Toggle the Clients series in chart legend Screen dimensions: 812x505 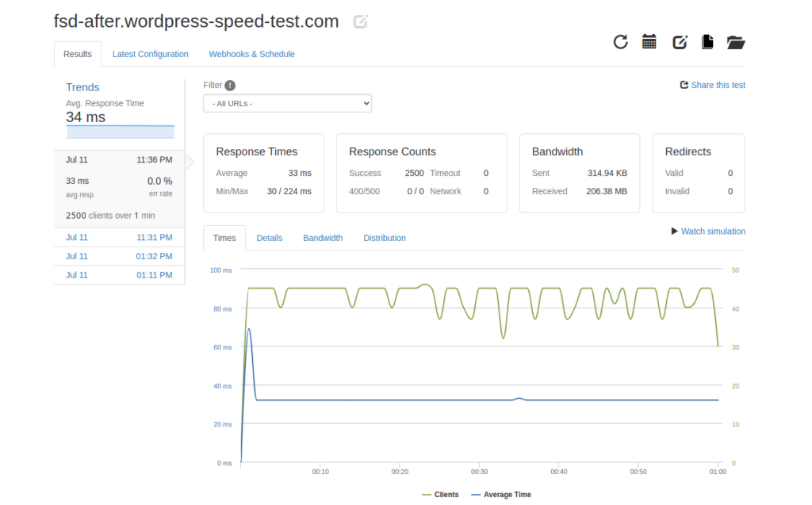(440, 495)
